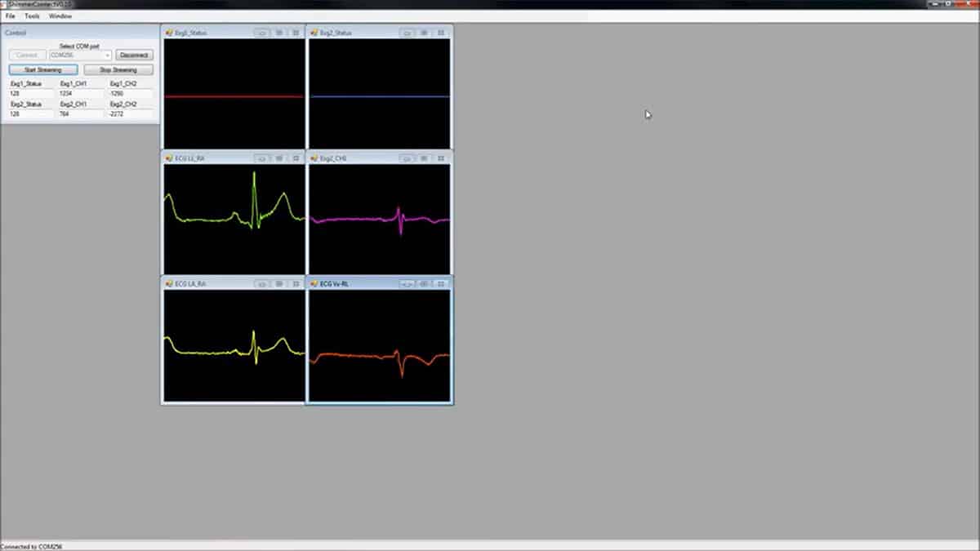
Task: Minimize the ECG Vx-RL plot window
Action: pyautogui.click(x=407, y=284)
